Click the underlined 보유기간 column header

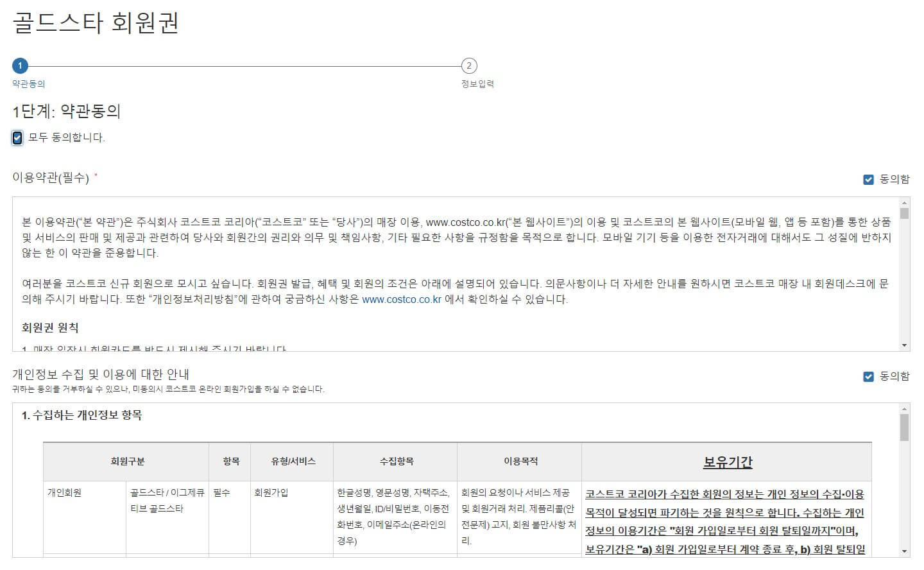pyautogui.click(x=727, y=461)
